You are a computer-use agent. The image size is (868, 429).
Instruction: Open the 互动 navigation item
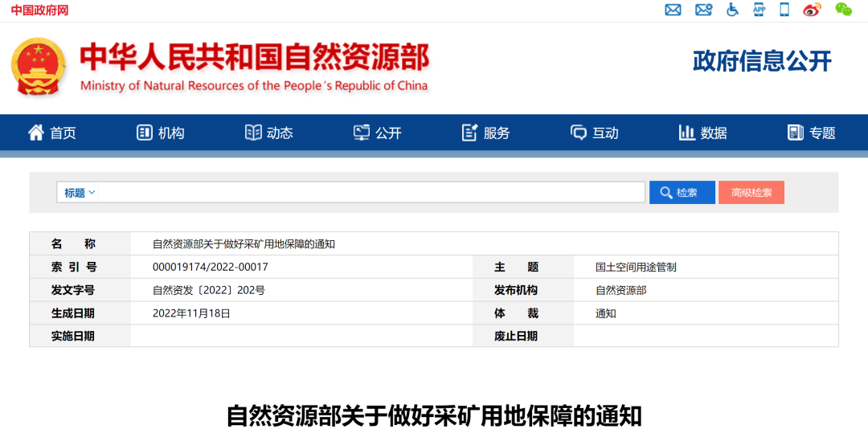point(595,133)
